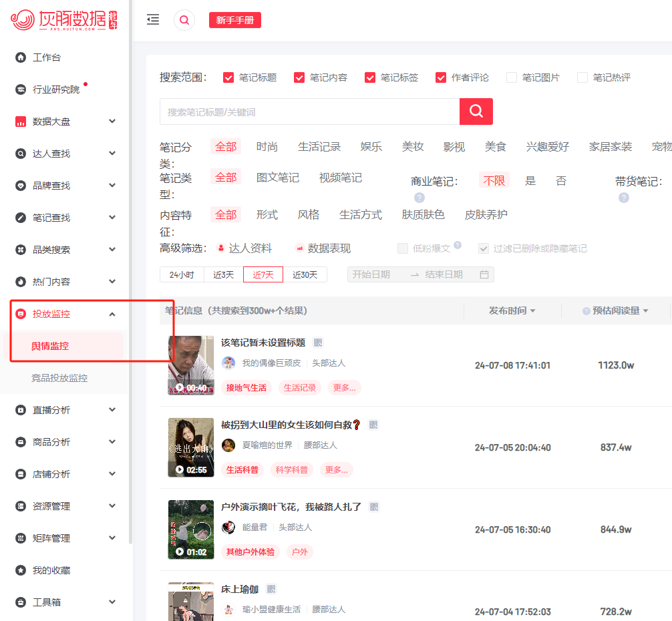Click the red search button beside keyword field
Image resolution: width=672 pixels, height=621 pixels.
coord(476,112)
